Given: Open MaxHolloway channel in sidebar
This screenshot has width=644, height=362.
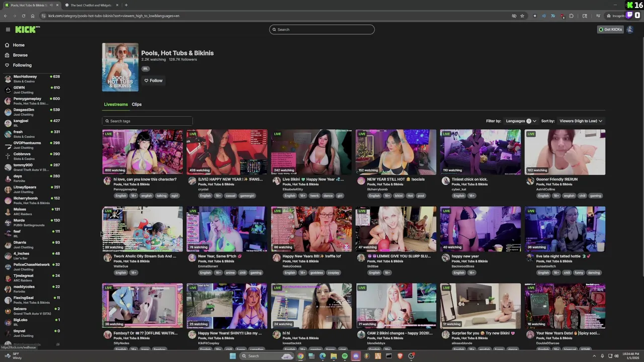Looking at the screenshot, I should click(31, 78).
